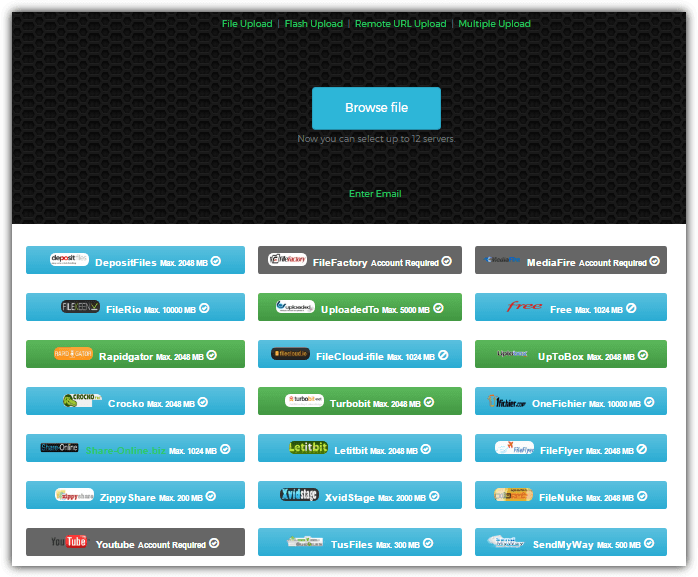Click the Share-Online.biz name link
Viewport: 698px width, 577px height.
click(126, 451)
